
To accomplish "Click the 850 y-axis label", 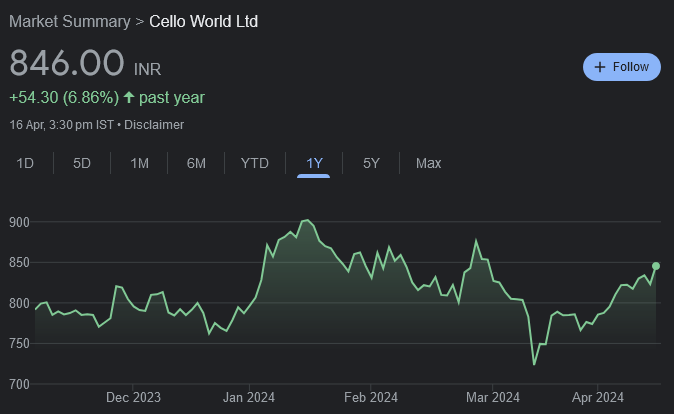I will point(19,263).
